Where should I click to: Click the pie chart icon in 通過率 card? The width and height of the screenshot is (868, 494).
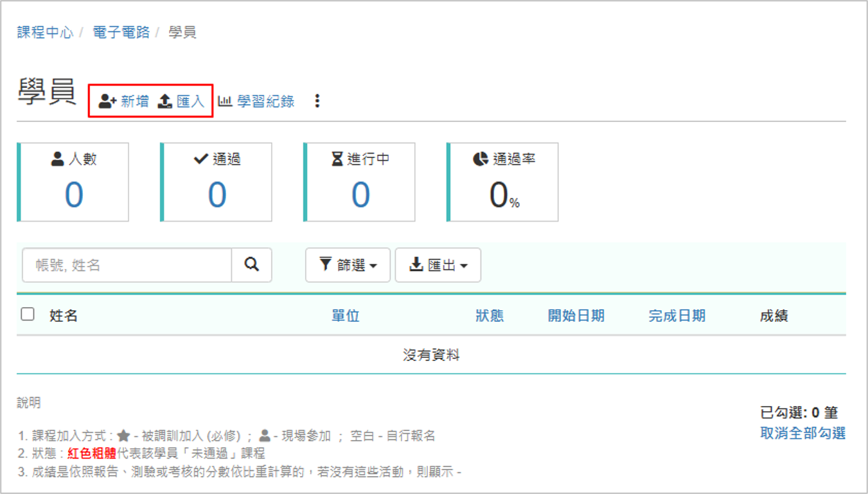pos(481,159)
